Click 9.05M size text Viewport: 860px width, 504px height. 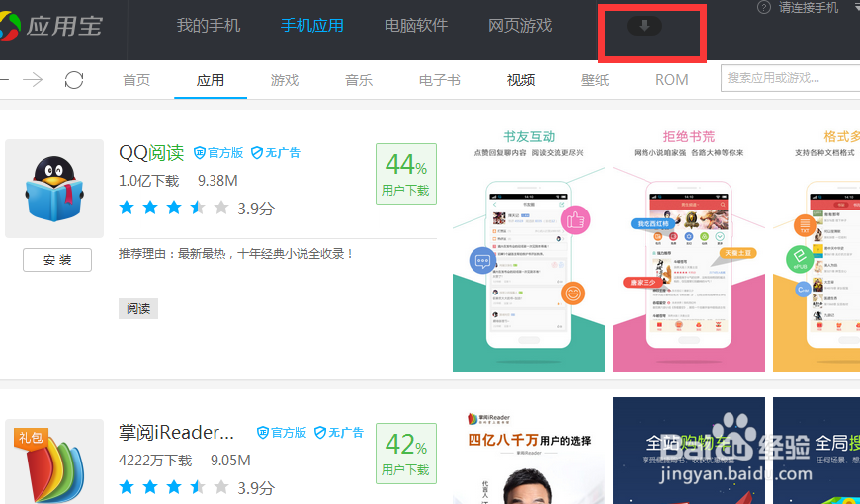(x=230, y=461)
